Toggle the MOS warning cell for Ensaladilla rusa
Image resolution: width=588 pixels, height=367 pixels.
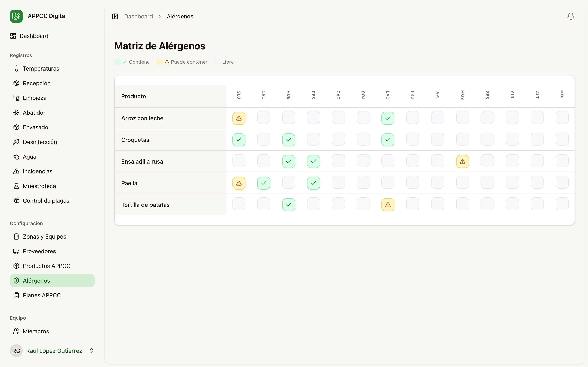point(462,161)
